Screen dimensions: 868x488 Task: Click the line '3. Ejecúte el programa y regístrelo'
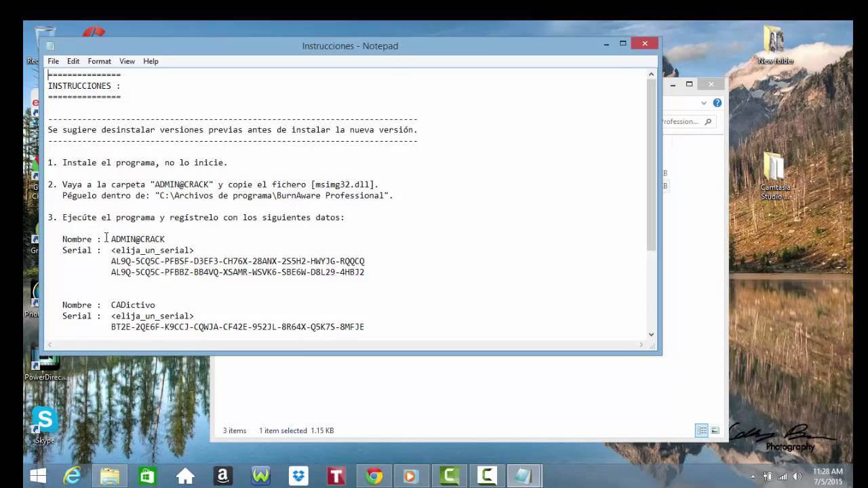[x=196, y=218]
